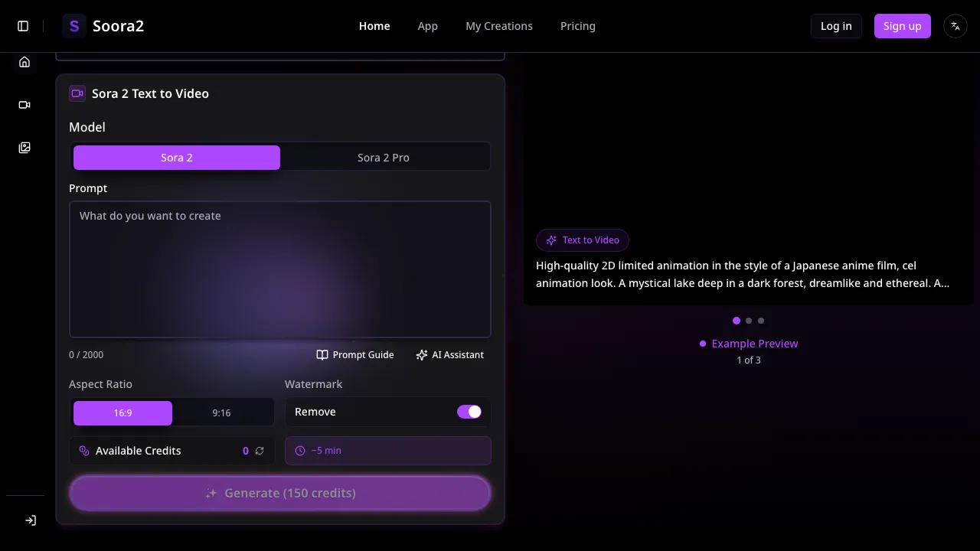Select the second example preview dot

tap(748, 321)
